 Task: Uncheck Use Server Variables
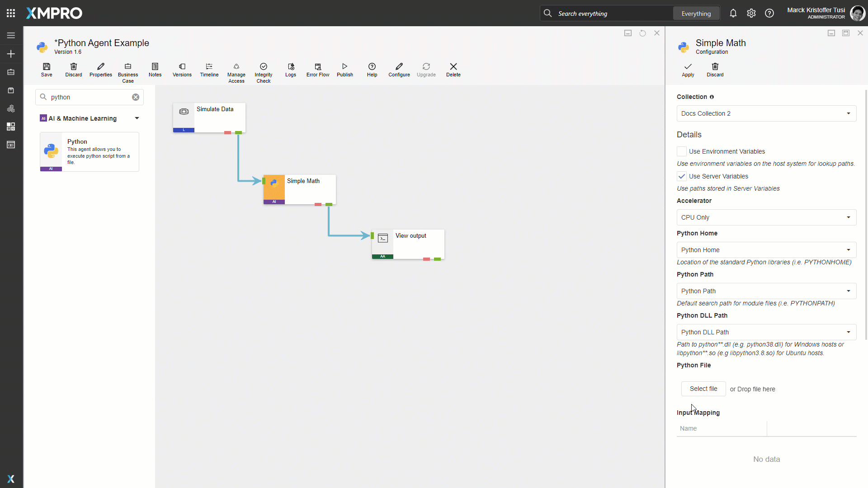point(681,176)
